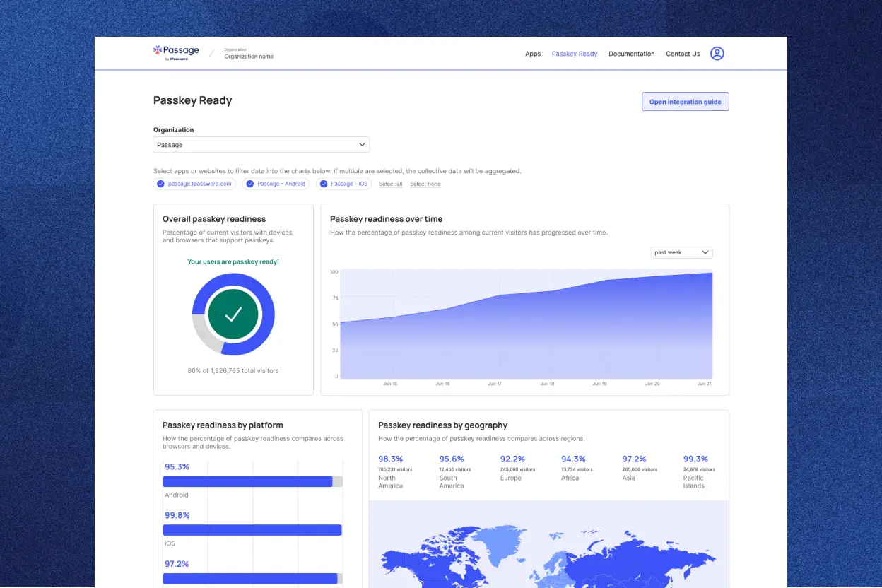Click the Open integration guide button

(685, 102)
